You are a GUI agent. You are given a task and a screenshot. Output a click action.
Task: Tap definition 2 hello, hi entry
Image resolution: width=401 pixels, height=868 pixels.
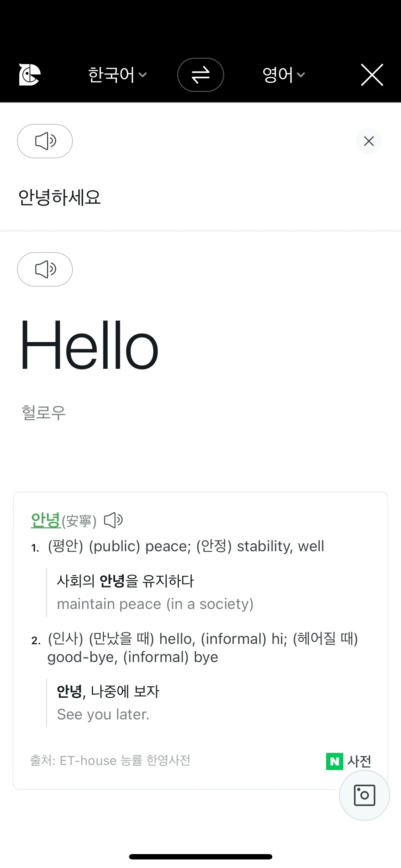[202, 648]
